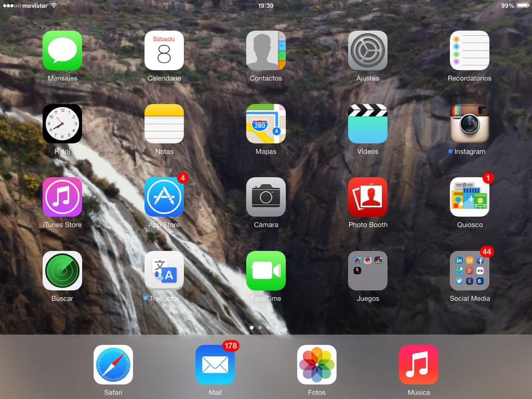Open the Mensajes app

tap(62, 50)
